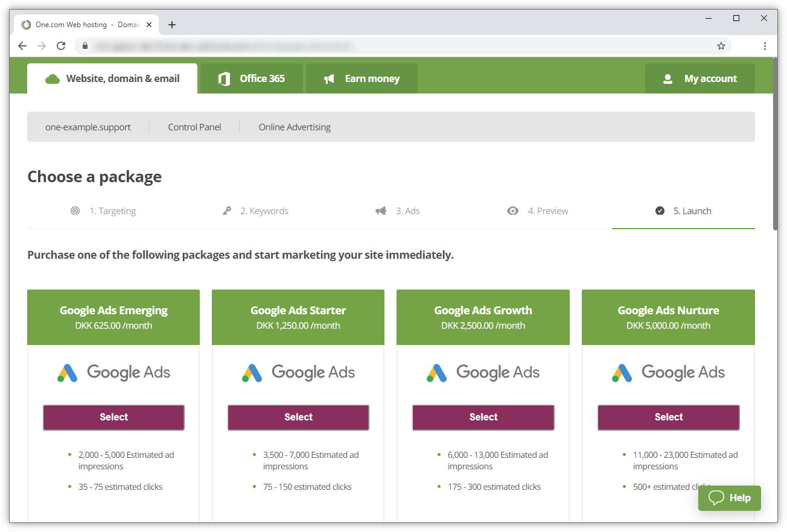Click the "175 - 300 estimated clicks" text
The width and height of the screenshot is (787, 532).
point(494,487)
